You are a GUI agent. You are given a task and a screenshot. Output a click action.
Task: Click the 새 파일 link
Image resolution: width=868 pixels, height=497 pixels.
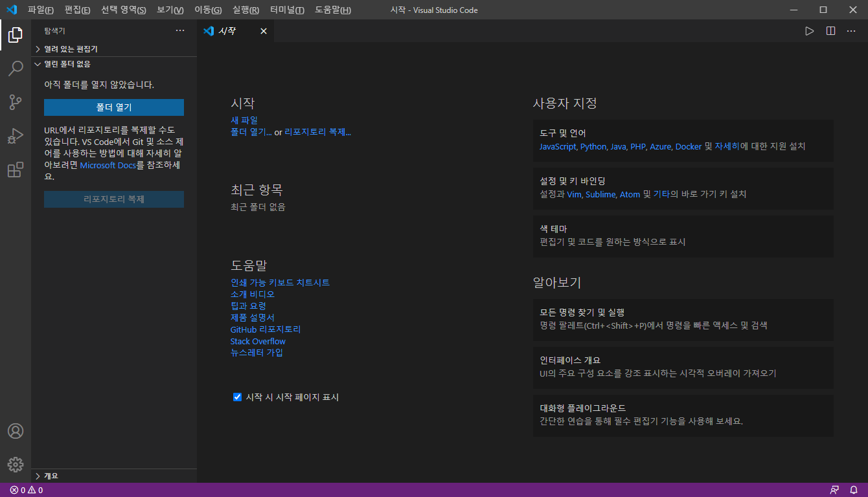click(244, 120)
